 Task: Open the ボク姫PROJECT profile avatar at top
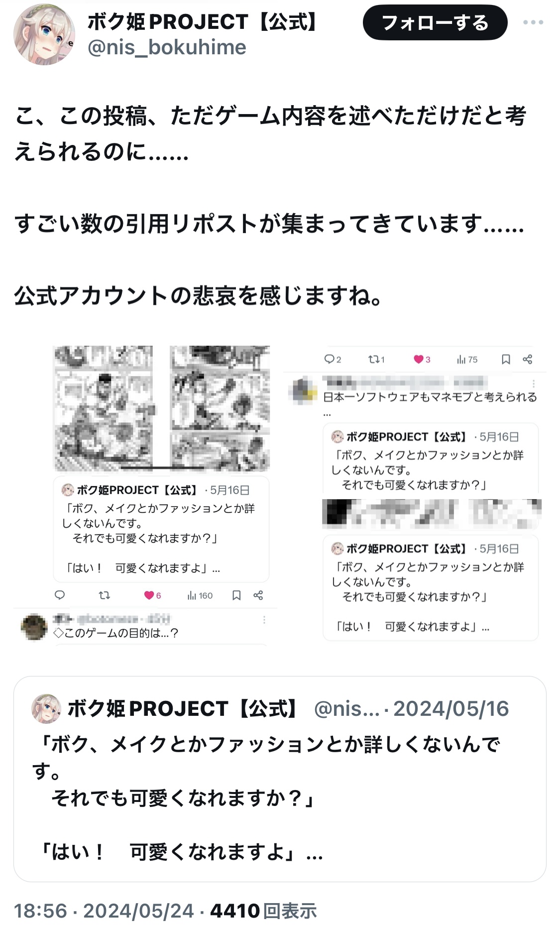pyautogui.click(x=44, y=34)
